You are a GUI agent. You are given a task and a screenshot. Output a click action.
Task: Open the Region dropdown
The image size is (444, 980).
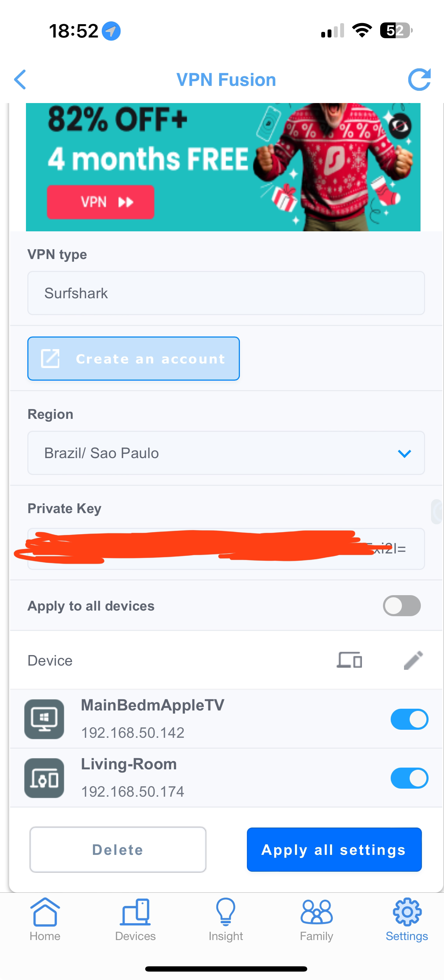tap(226, 453)
